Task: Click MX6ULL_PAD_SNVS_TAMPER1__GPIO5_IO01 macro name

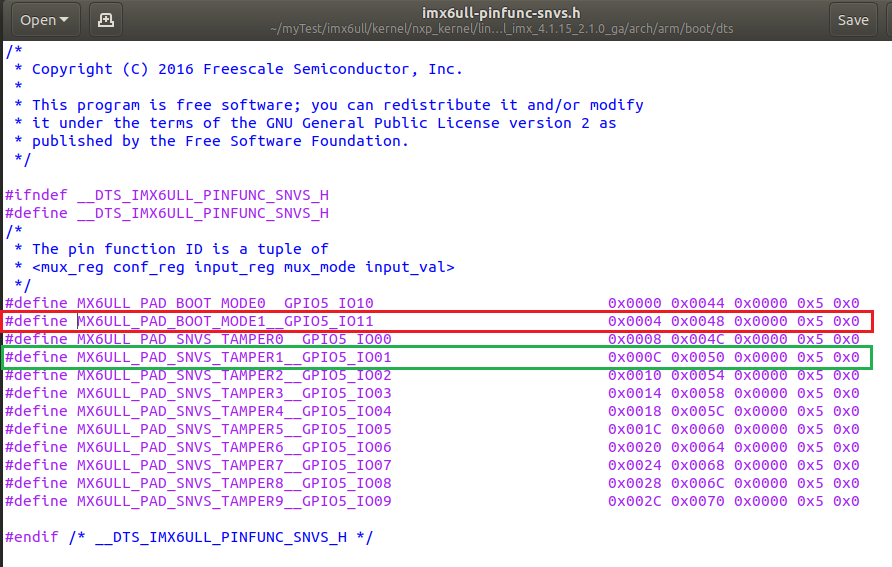Action: [x=234, y=357]
